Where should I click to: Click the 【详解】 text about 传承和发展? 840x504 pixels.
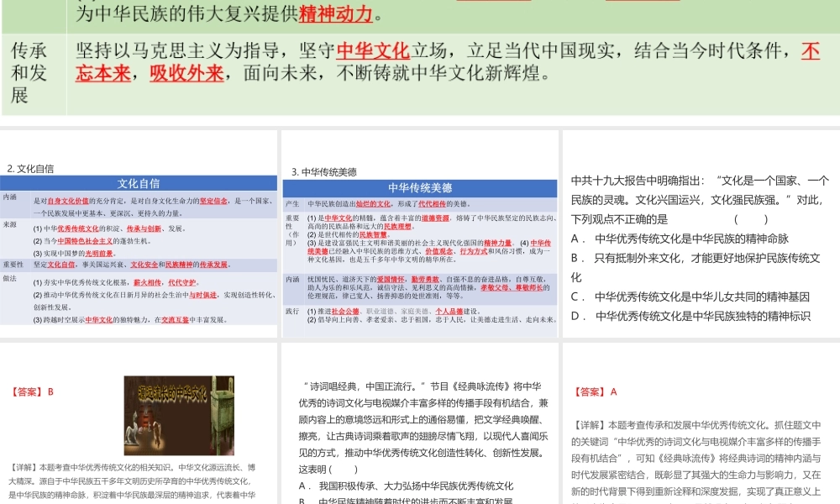click(x=696, y=460)
